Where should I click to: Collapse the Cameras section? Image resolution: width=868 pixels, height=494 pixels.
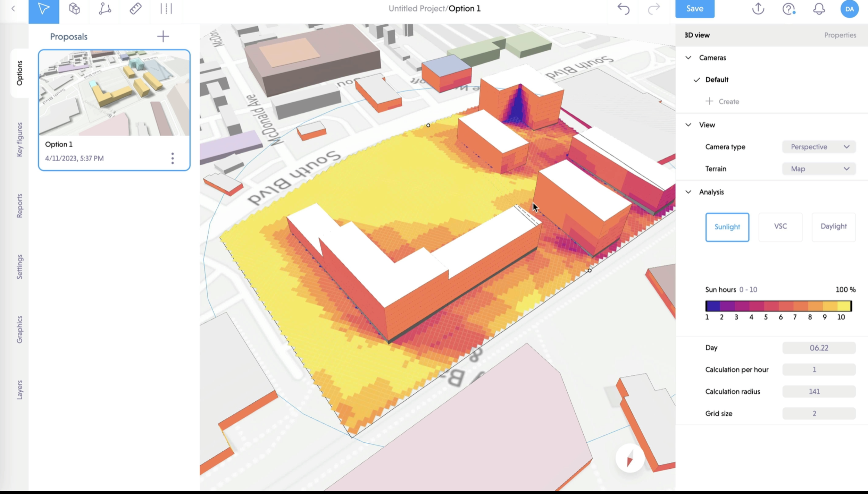point(688,58)
